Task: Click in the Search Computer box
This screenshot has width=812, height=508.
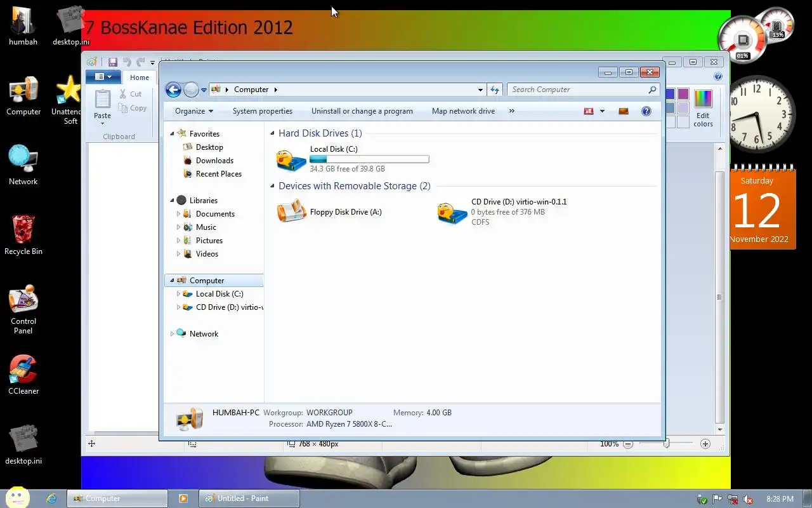Action: click(x=582, y=90)
